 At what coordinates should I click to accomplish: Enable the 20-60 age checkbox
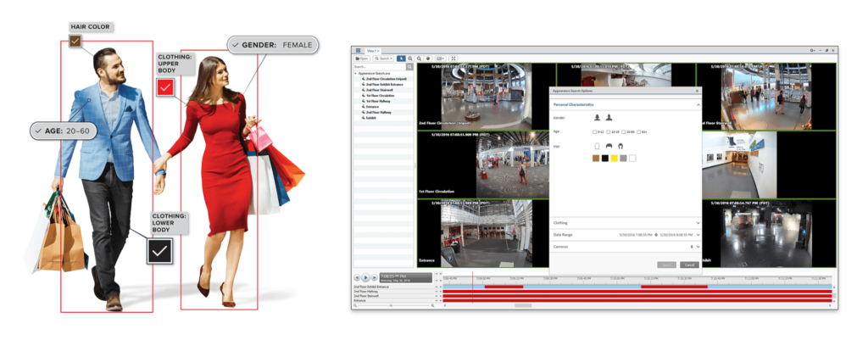tap(625, 131)
